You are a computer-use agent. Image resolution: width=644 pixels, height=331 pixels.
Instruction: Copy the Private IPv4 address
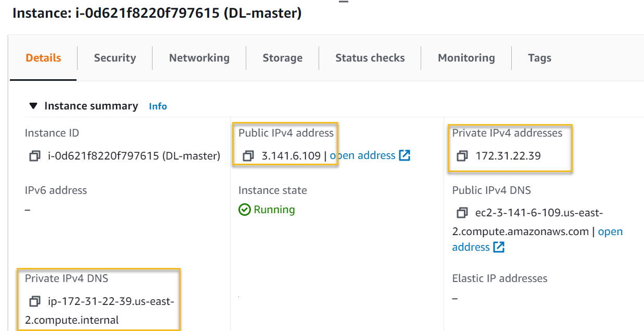[x=462, y=156]
